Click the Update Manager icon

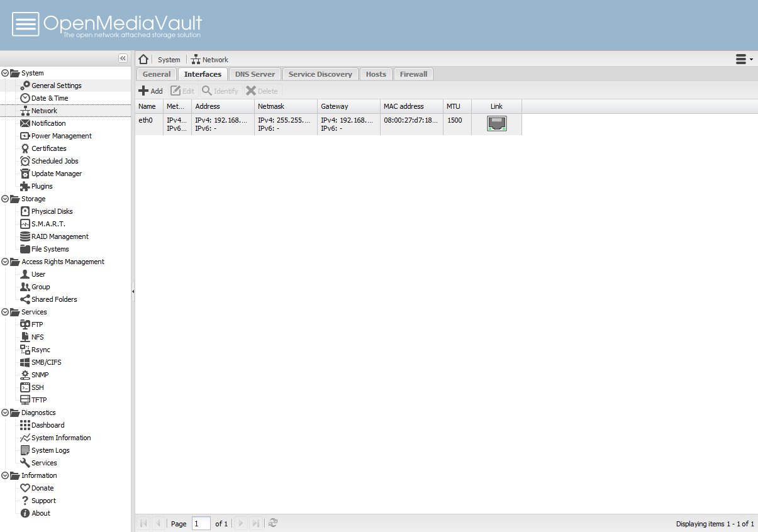coord(25,174)
